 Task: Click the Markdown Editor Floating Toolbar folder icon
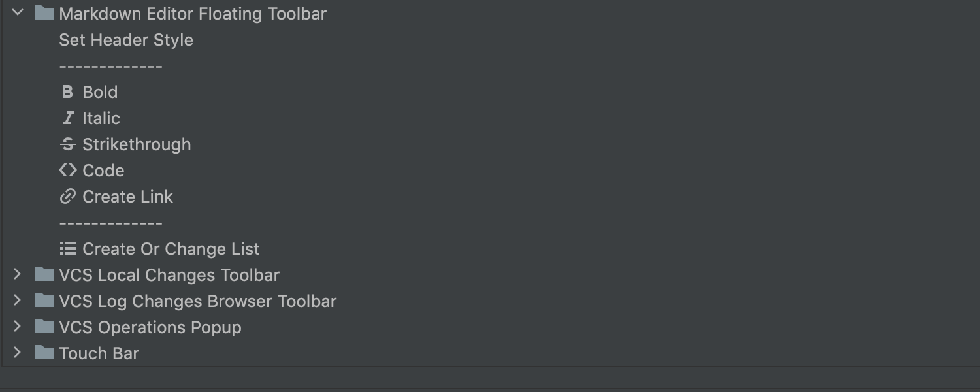click(44, 13)
